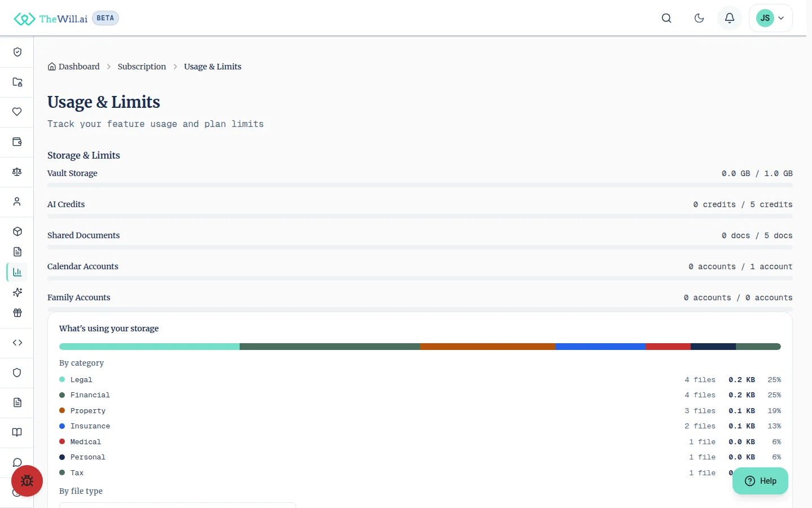Screen dimensions: 812x508
Task: Open the scales of justice icon
Action: click(x=17, y=172)
